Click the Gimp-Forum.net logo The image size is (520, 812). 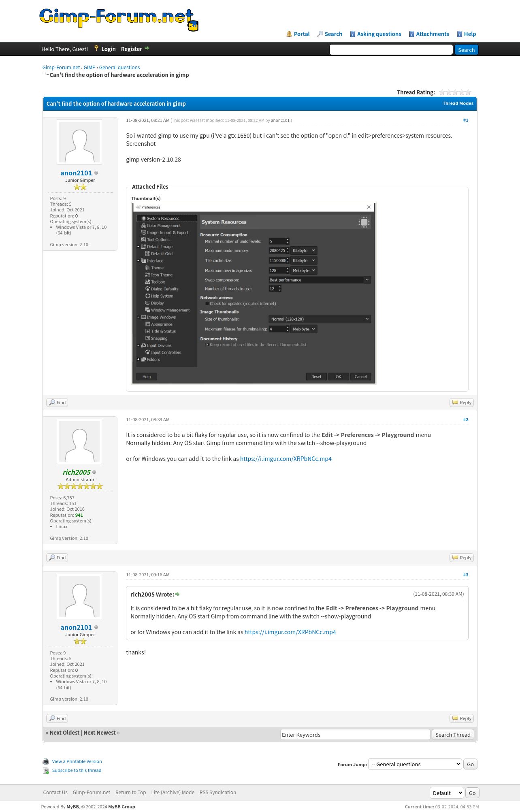coord(119,19)
